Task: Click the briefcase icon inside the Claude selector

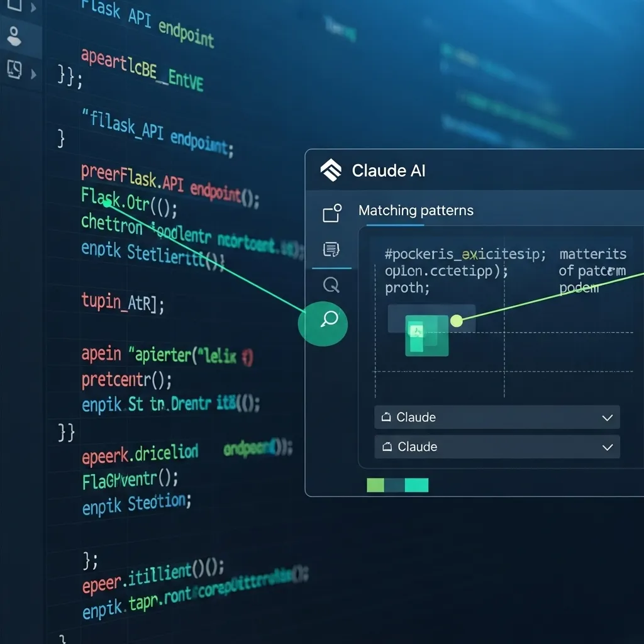Action: click(x=385, y=417)
